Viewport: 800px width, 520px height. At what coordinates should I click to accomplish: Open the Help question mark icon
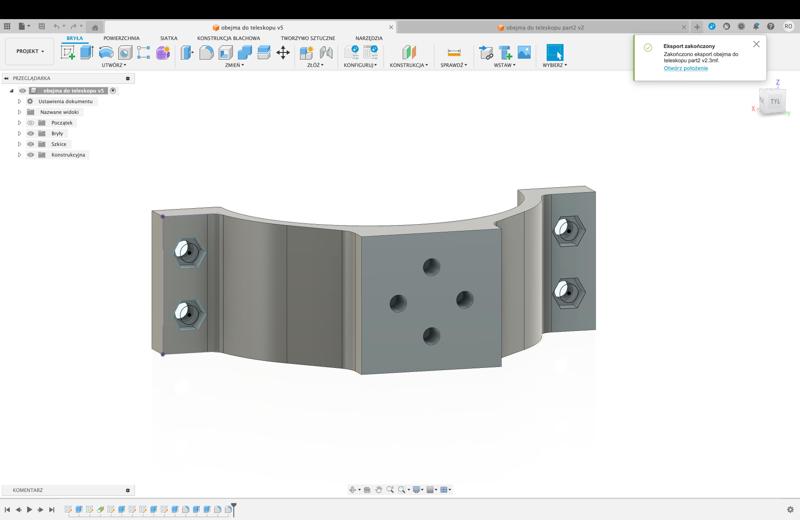(770, 27)
